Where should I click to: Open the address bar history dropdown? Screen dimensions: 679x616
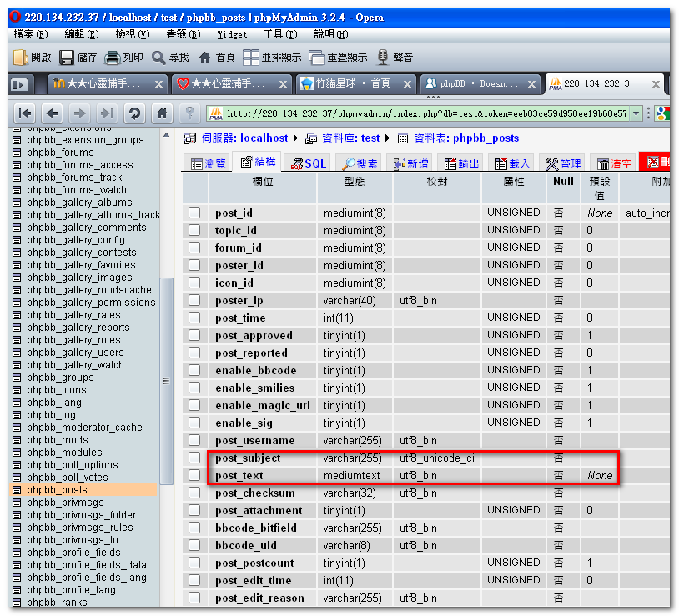[636, 113]
